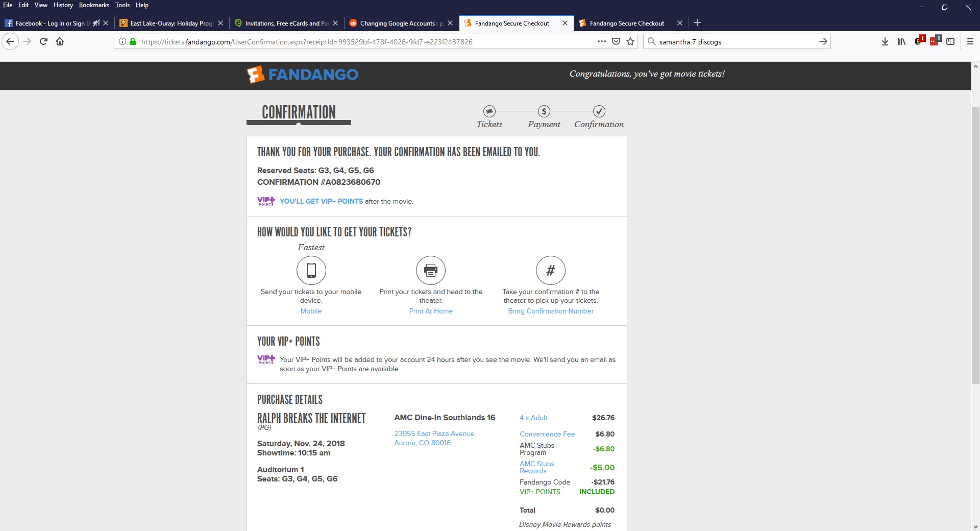Open 23955 East Plaza Avenue address link
980x531 pixels.
tap(434, 438)
